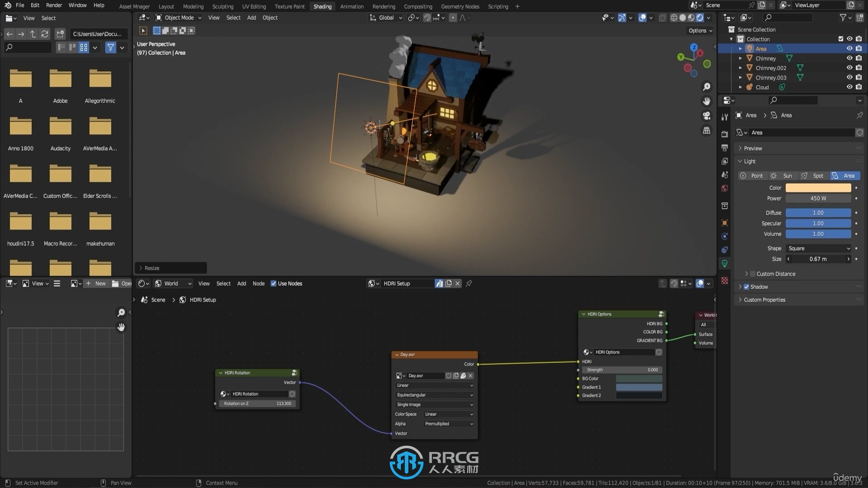Toggle visibility of Chimney object
This screenshot has height=488, width=868.
point(849,58)
